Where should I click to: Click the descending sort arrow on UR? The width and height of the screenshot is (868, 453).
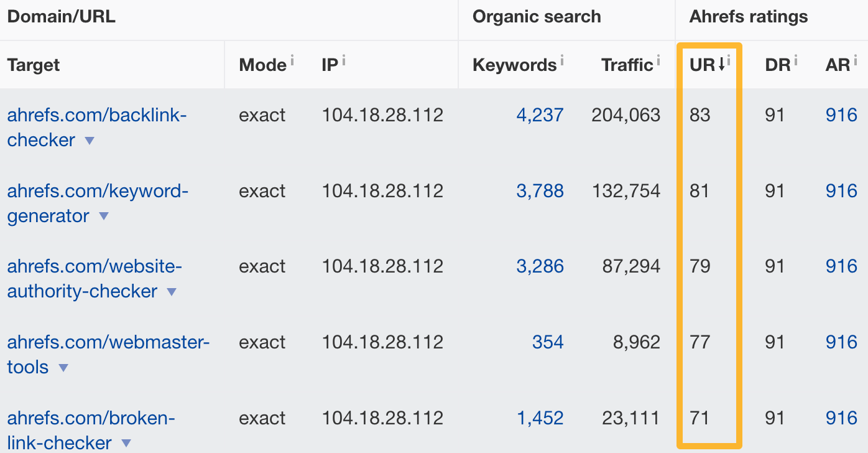[x=723, y=65]
